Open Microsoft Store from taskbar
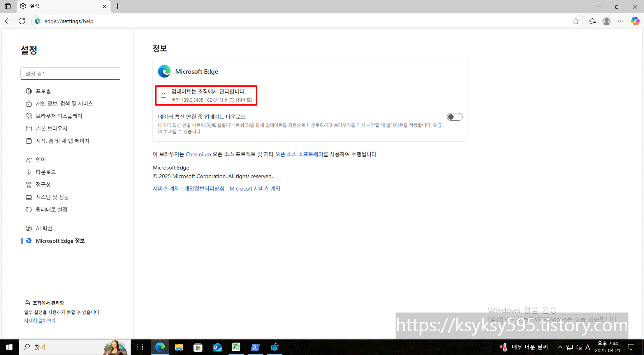This screenshot has height=355, width=644. (x=198, y=347)
